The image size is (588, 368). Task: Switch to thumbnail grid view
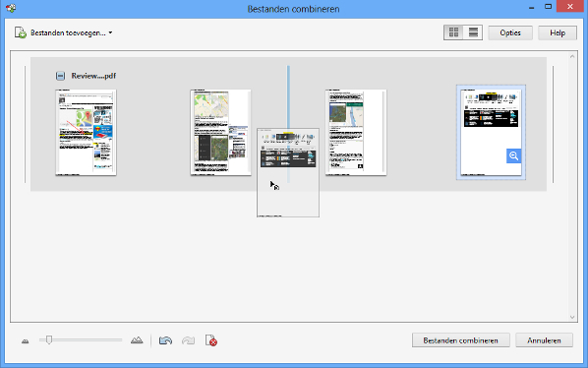tap(453, 32)
